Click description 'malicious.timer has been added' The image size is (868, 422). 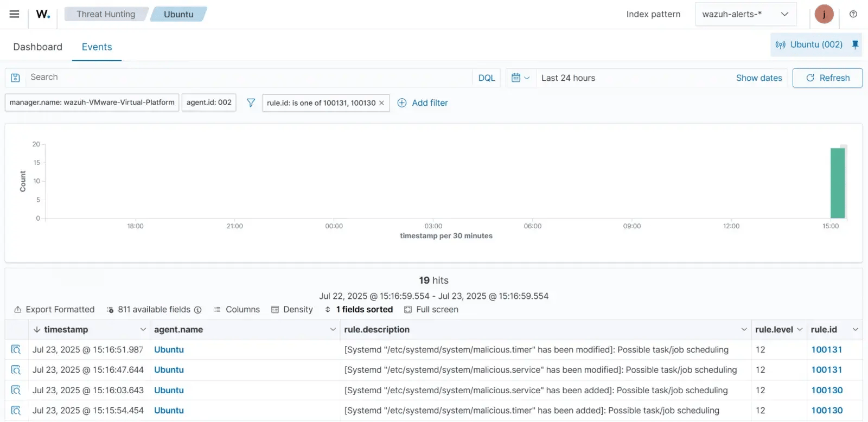(x=532, y=410)
